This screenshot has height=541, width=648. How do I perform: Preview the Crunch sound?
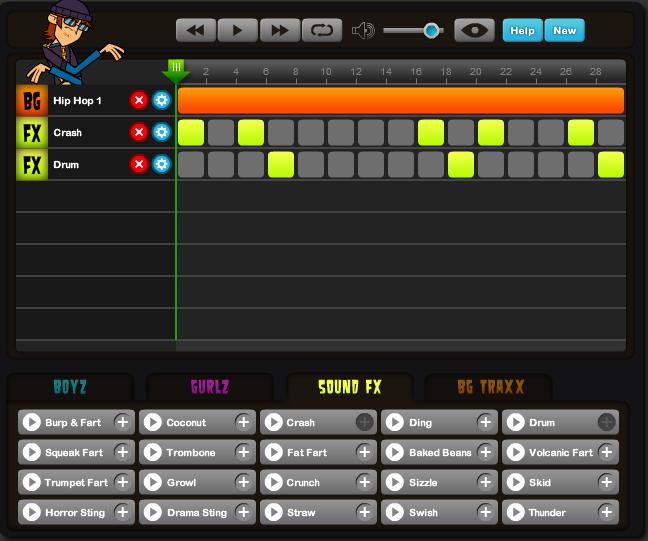pyautogui.click(x=274, y=482)
